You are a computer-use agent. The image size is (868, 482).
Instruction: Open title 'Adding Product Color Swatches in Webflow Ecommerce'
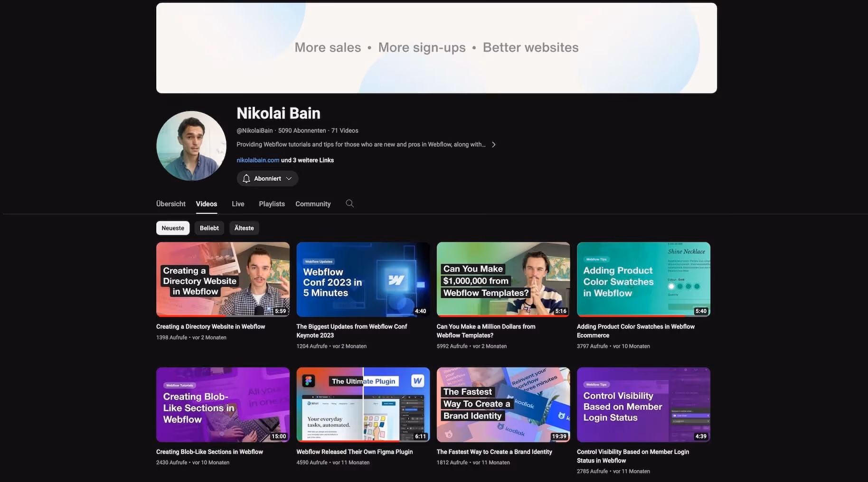tap(635, 331)
